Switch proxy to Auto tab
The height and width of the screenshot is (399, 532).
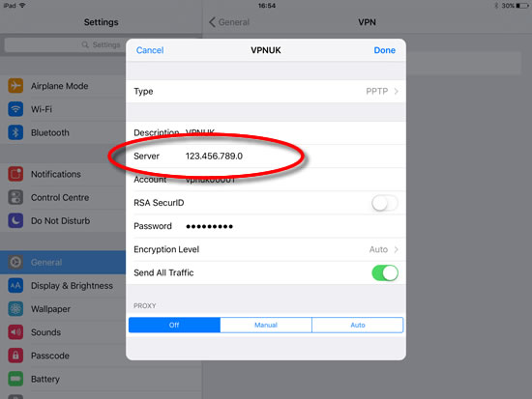[358, 326]
